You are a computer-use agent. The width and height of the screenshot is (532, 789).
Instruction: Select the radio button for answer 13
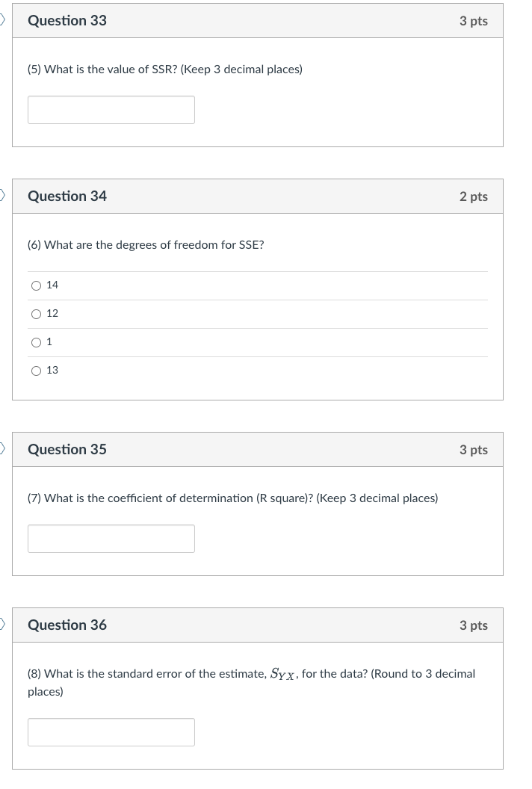click(36, 371)
